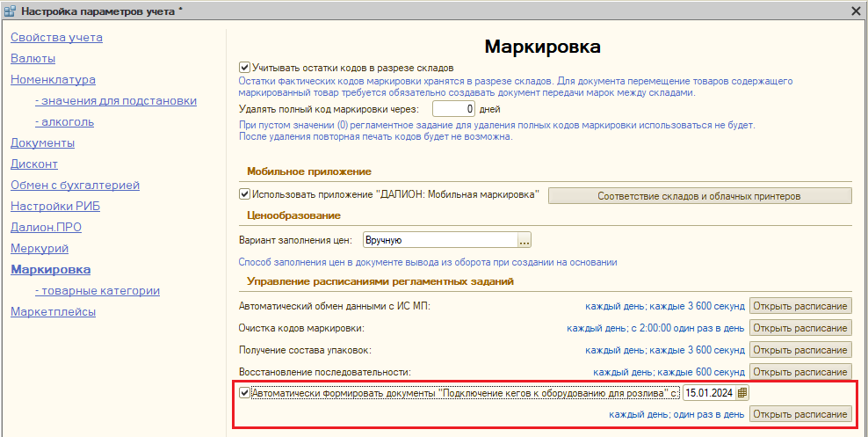Open schedule for Получение состава упаковок
The height and width of the screenshot is (437, 868).
click(799, 350)
